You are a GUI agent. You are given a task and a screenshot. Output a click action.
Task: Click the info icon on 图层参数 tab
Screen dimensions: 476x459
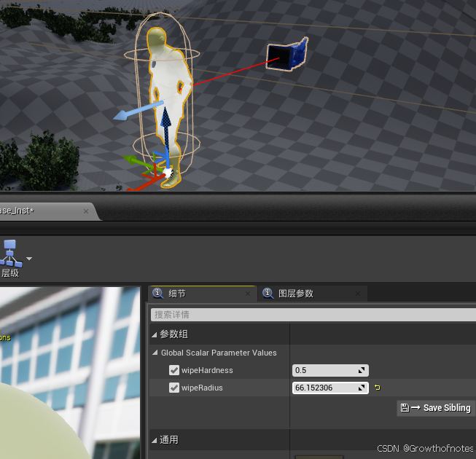pyautogui.click(x=268, y=294)
